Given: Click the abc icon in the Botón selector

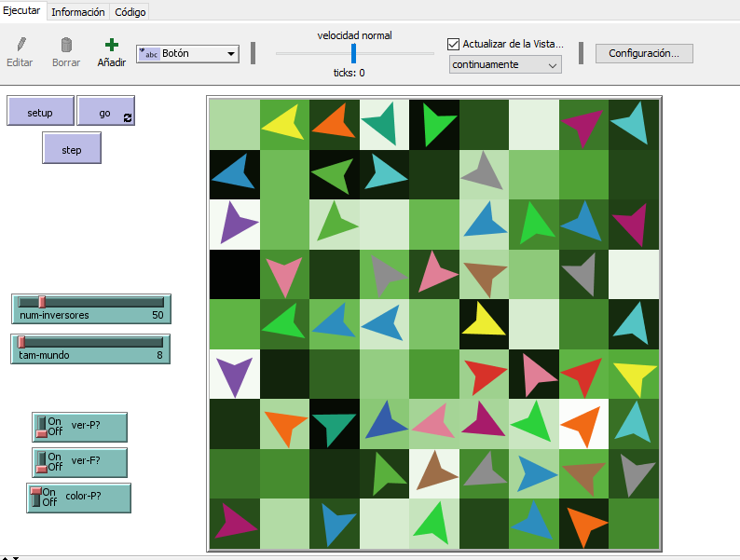Looking at the screenshot, I should pyautogui.click(x=149, y=54).
